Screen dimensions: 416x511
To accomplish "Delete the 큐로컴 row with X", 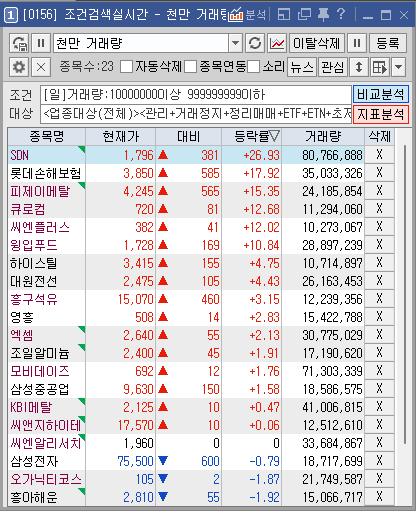I will [x=379, y=209].
